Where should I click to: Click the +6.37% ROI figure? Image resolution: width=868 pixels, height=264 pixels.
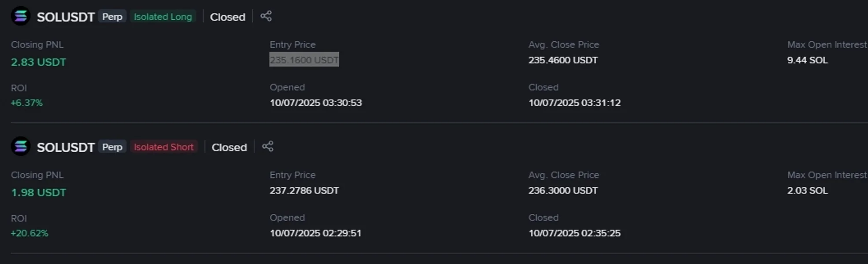click(x=27, y=103)
